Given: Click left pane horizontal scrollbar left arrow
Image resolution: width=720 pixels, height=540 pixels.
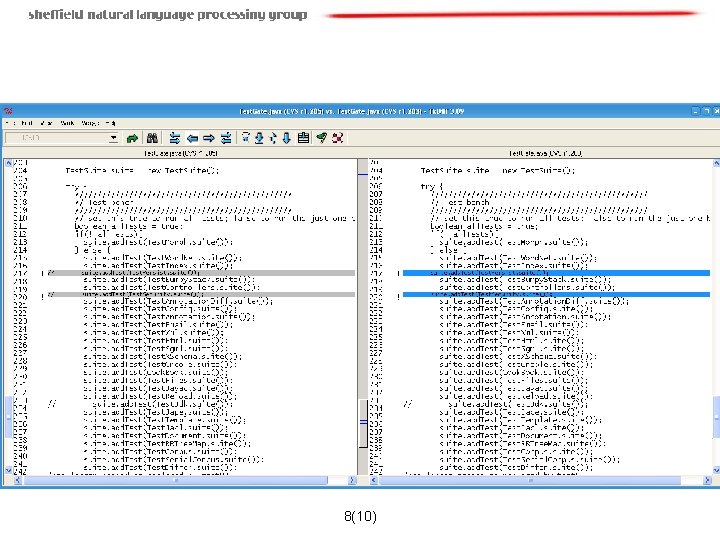Looking at the screenshot, I should pyautogui.click(x=18, y=480).
